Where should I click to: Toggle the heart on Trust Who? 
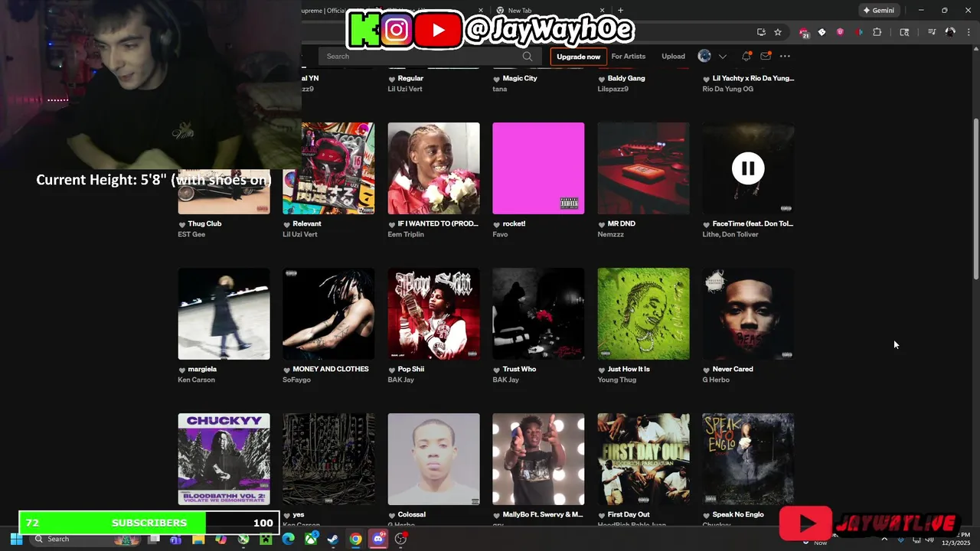[497, 370]
